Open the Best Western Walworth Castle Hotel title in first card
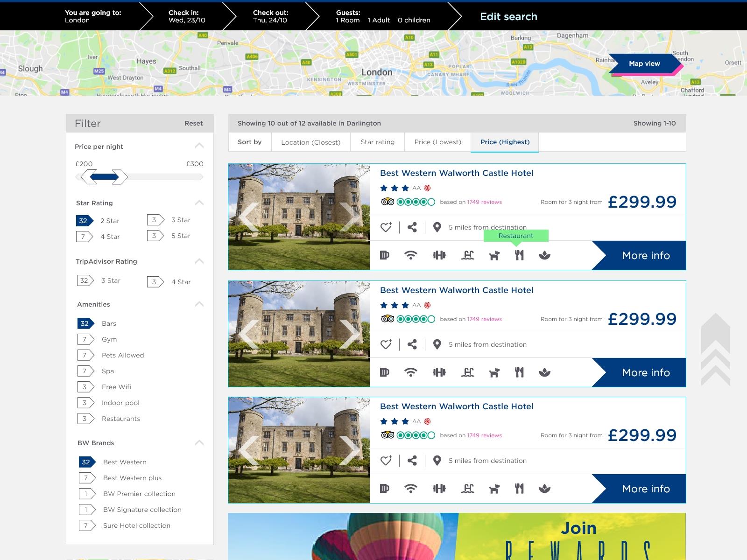 (x=457, y=173)
